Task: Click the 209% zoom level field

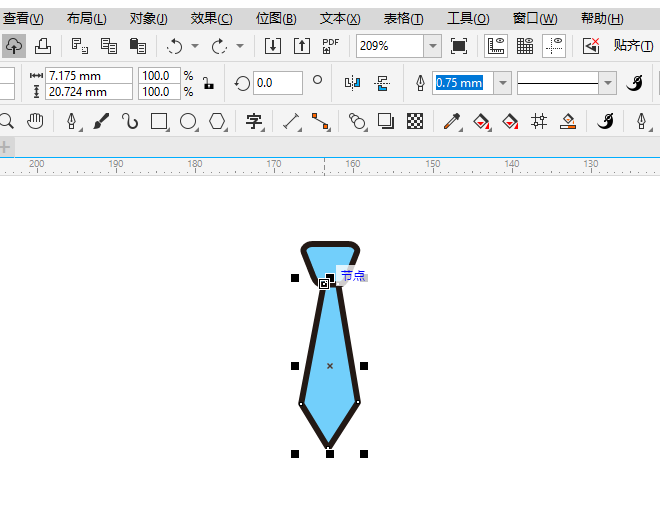Action: (390, 46)
